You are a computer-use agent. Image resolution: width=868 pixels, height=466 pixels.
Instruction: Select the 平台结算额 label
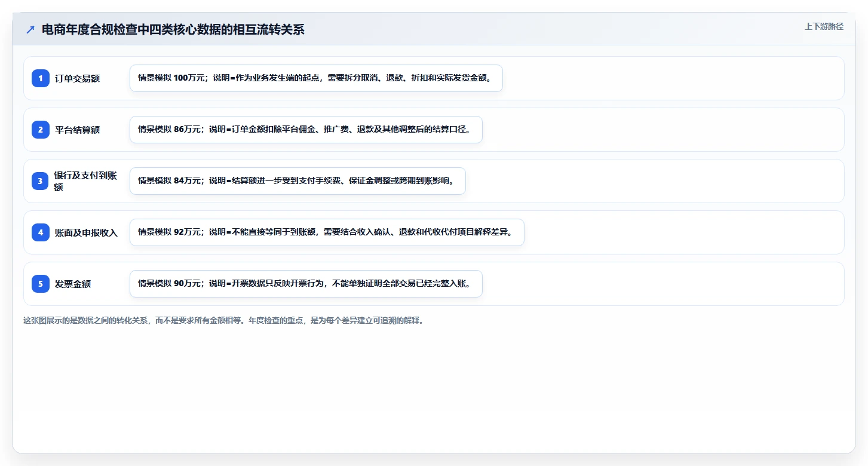(x=77, y=130)
